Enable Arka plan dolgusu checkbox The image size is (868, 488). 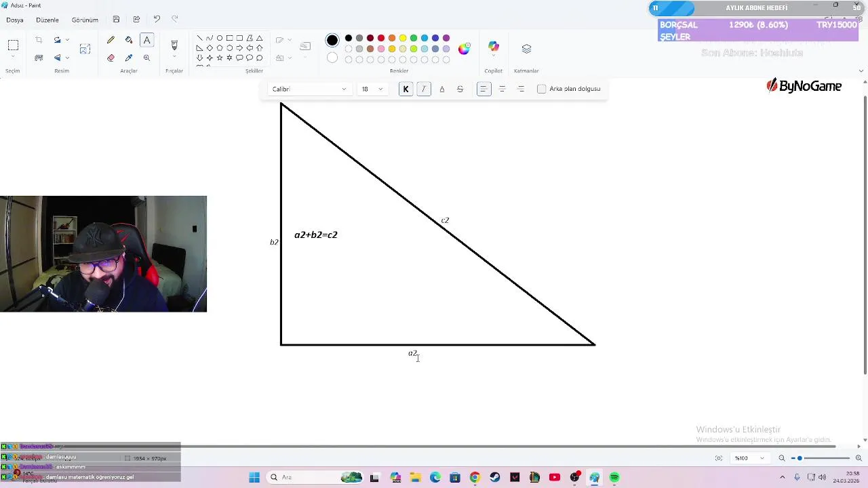[541, 89]
